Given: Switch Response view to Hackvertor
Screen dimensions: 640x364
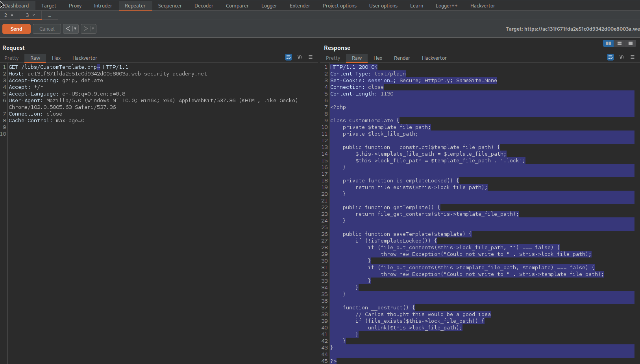Looking at the screenshot, I should point(434,58).
